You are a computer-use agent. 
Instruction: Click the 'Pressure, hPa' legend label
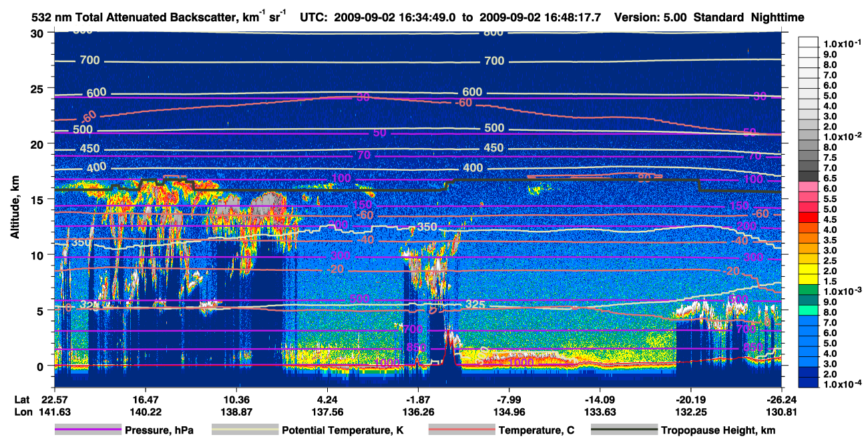pos(160,430)
